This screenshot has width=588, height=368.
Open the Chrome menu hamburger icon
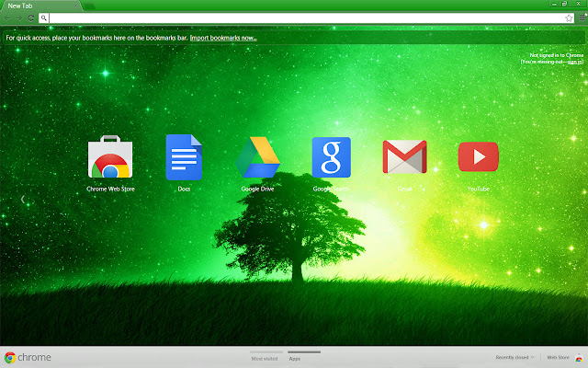point(582,17)
